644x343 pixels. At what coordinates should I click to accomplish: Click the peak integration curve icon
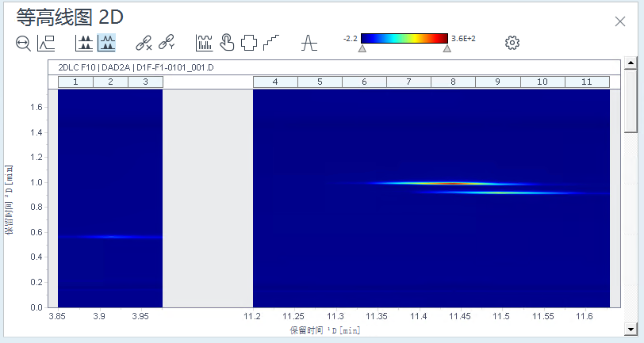(309, 43)
